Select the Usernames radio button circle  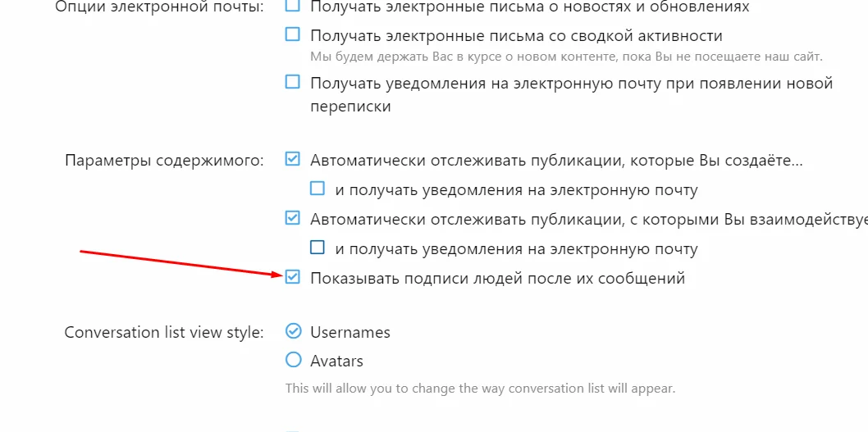click(x=293, y=331)
